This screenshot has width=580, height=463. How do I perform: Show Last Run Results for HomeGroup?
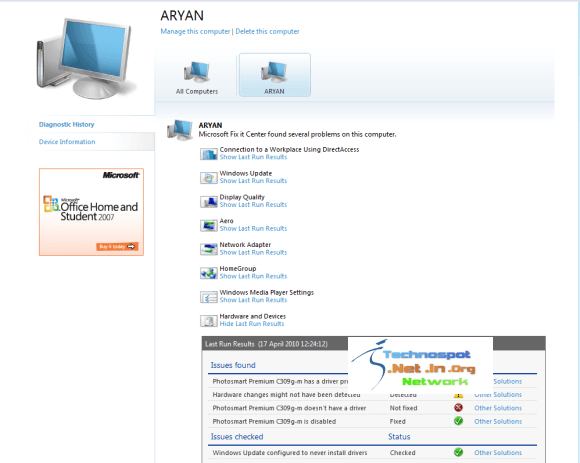tap(253, 276)
